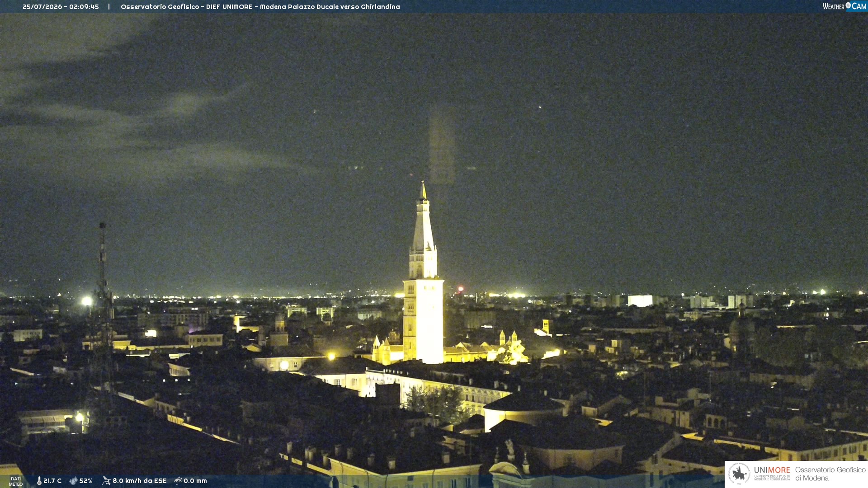Click the UNIMORE wordmark text

tap(772, 470)
